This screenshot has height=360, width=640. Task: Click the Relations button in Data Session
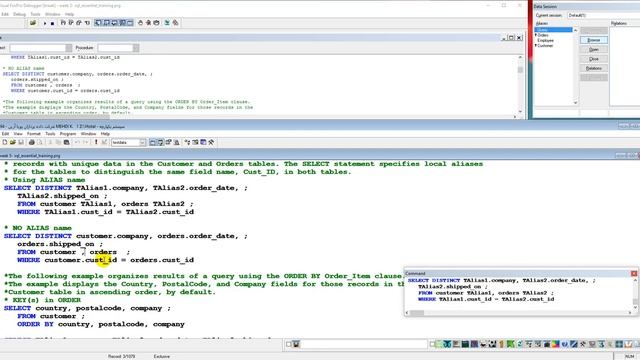coord(593,68)
